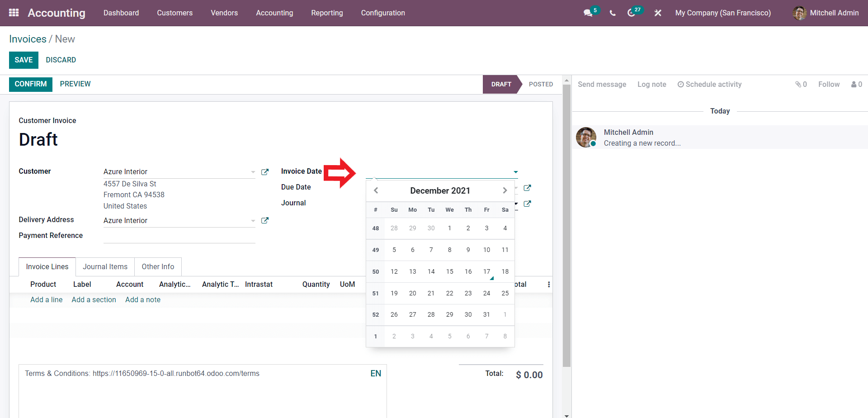
Task: Click the EN language indicator in terms
Action: 376,373
